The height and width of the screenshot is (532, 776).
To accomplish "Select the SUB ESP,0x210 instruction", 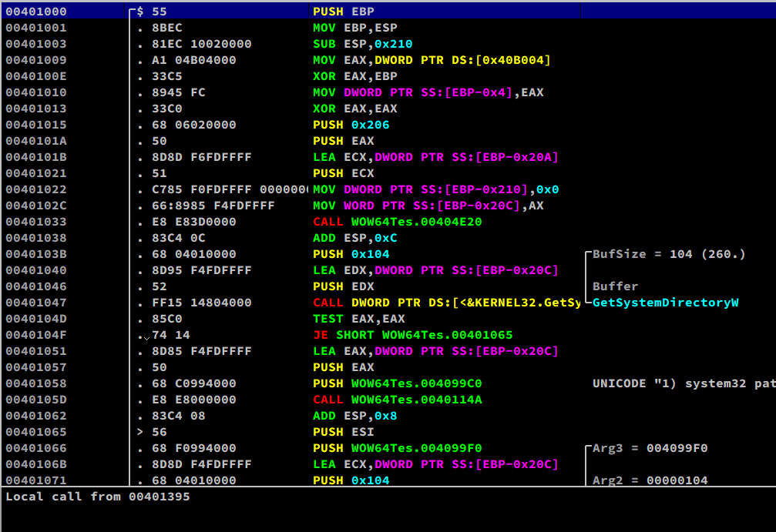I will (356, 44).
